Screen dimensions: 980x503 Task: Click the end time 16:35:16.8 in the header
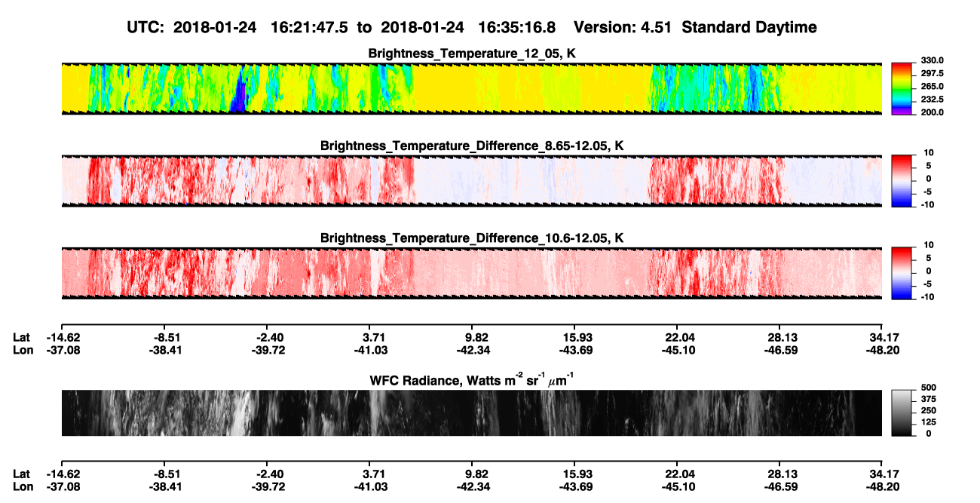pyautogui.click(x=517, y=27)
